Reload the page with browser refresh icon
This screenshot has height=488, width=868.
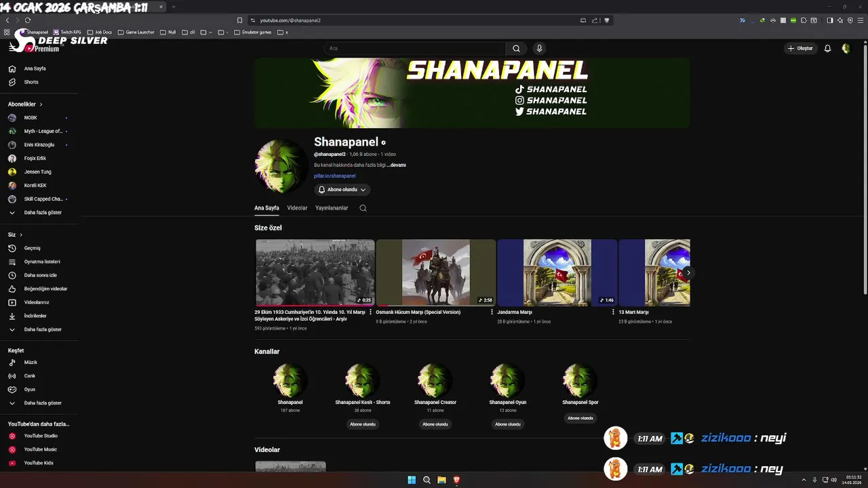[x=28, y=20]
